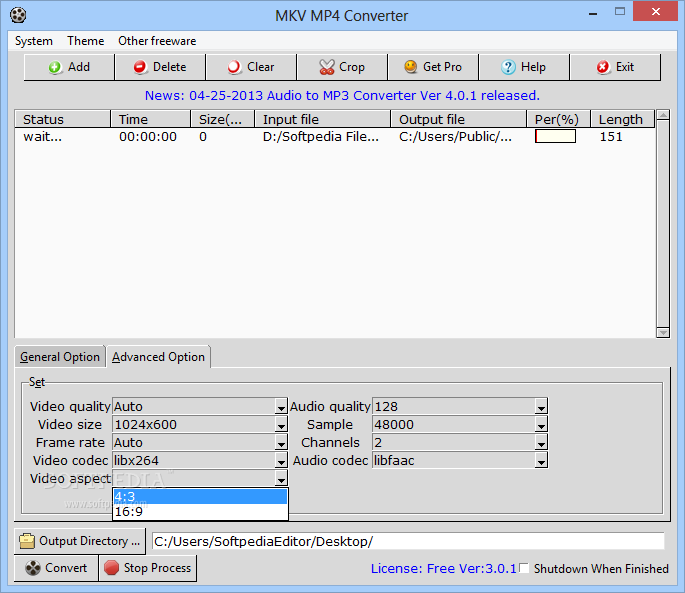
Task: Click the red Stop Process icon
Action: (x=111, y=568)
